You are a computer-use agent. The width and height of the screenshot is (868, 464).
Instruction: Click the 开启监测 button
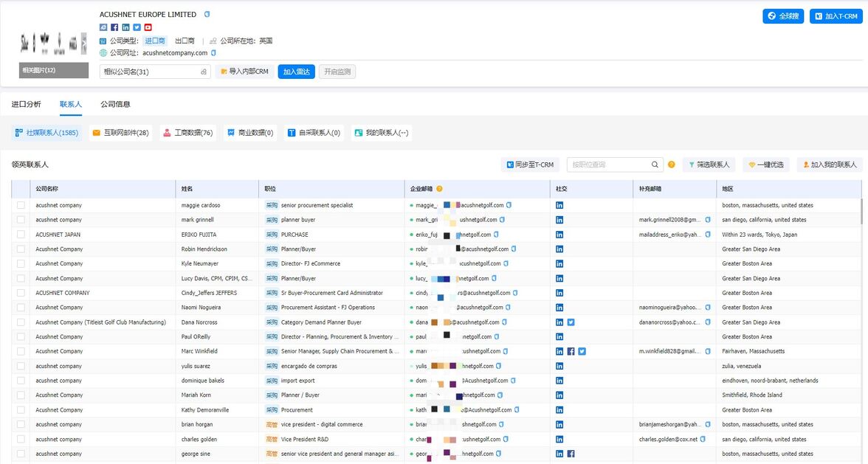click(x=337, y=72)
